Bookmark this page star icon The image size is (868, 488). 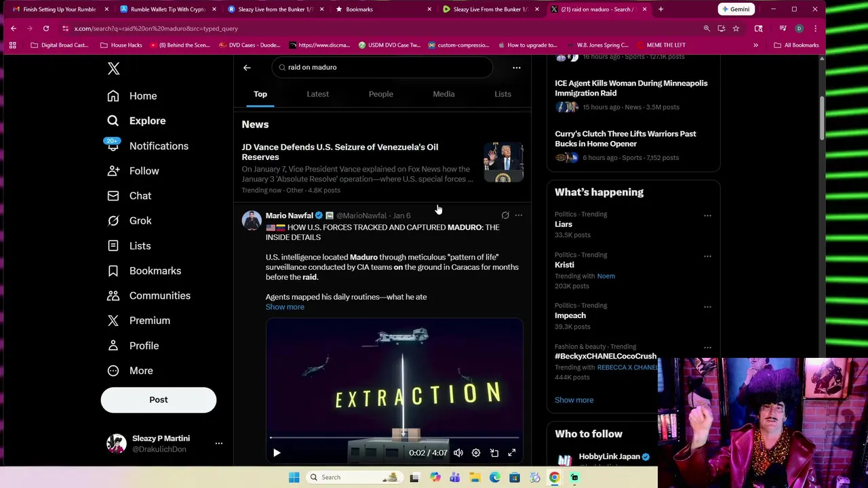point(736,28)
